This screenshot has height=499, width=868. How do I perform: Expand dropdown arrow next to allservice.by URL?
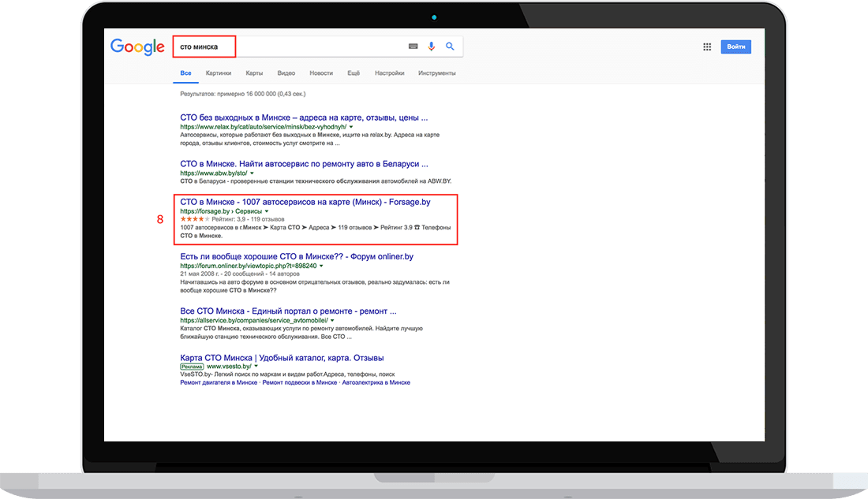tap(332, 320)
